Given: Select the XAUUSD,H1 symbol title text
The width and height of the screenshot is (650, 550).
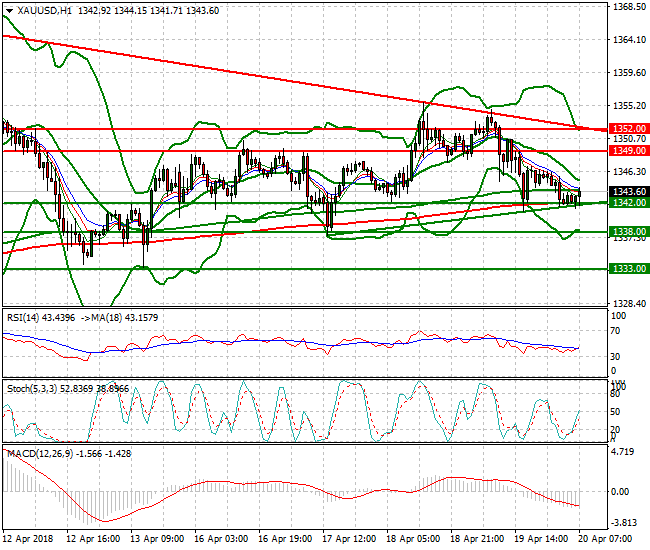Looking at the screenshot, I should pyautogui.click(x=45, y=11).
